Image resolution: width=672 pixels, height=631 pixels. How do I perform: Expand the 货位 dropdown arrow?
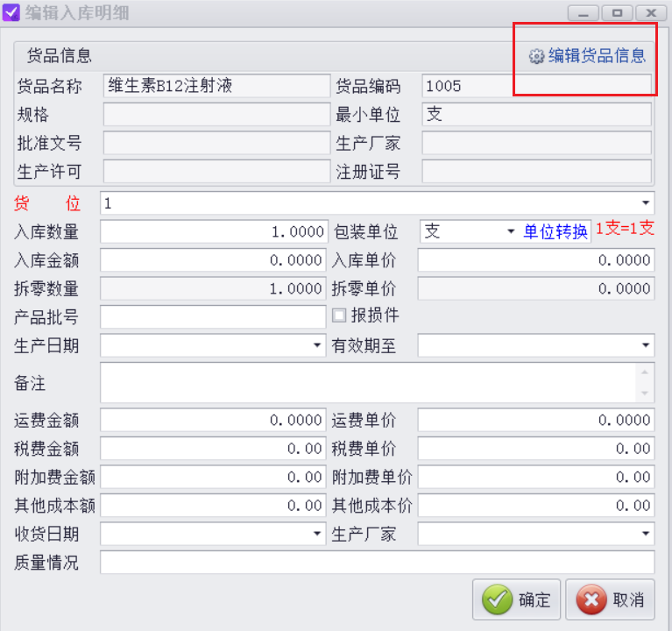pyautogui.click(x=646, y=202)
